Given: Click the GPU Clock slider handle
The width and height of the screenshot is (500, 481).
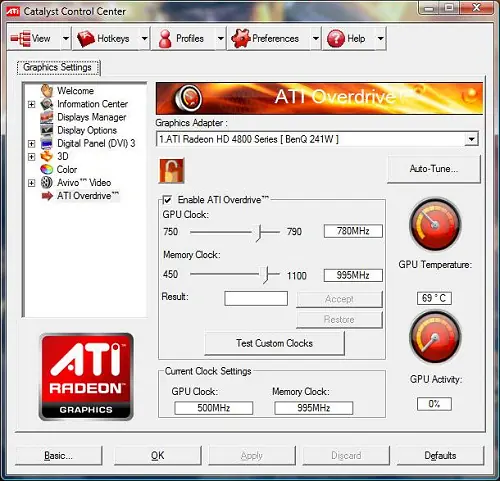Looking at the screenshot, I should 259,232.
